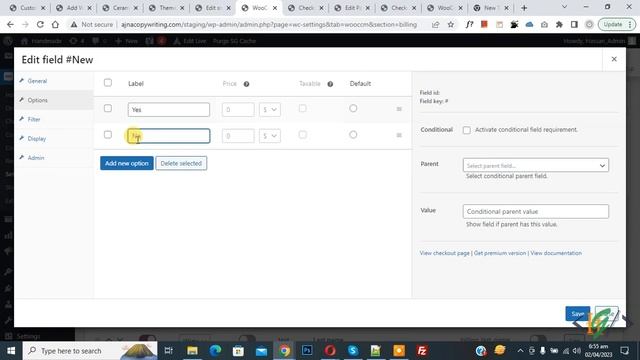Click the second option label input
Screen dimensions: 640x360
(x=169, y=136)
